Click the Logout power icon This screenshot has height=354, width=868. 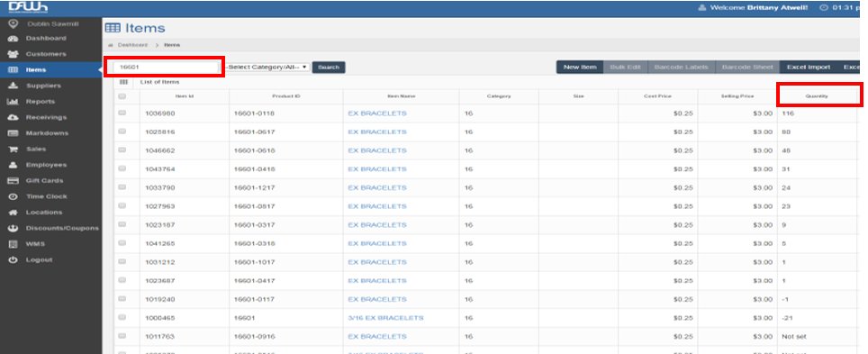click(14, 259)
